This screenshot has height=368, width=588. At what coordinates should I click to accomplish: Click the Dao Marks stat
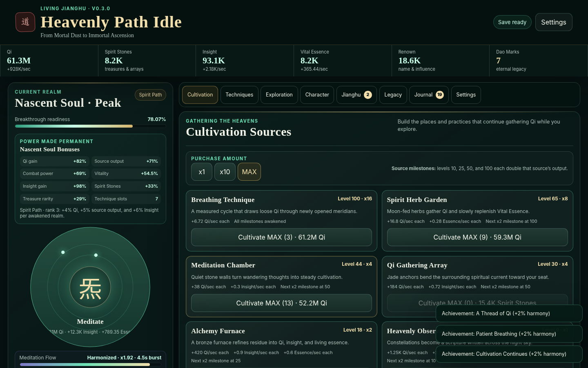[538, 61]
